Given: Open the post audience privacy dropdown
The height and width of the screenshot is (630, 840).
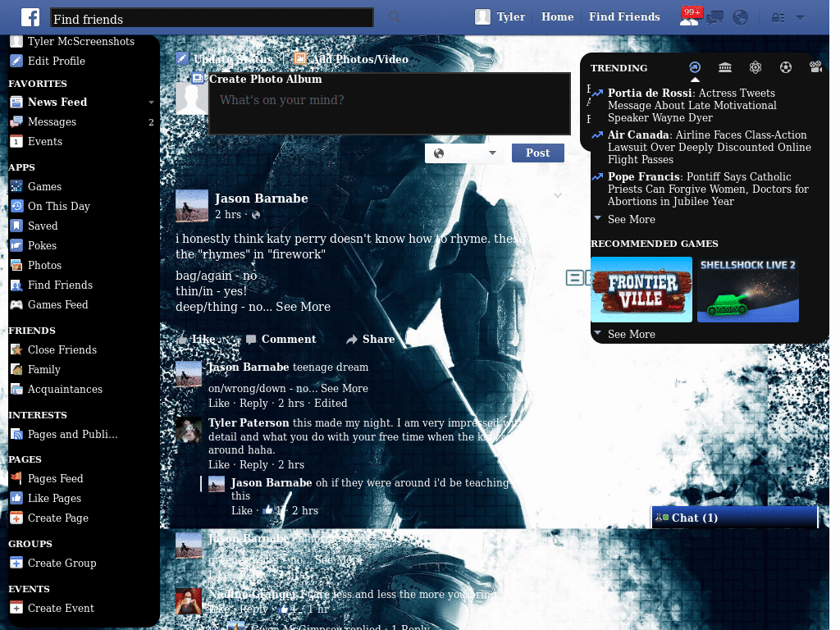Looking at the screenshot, I should click(464, 153).
